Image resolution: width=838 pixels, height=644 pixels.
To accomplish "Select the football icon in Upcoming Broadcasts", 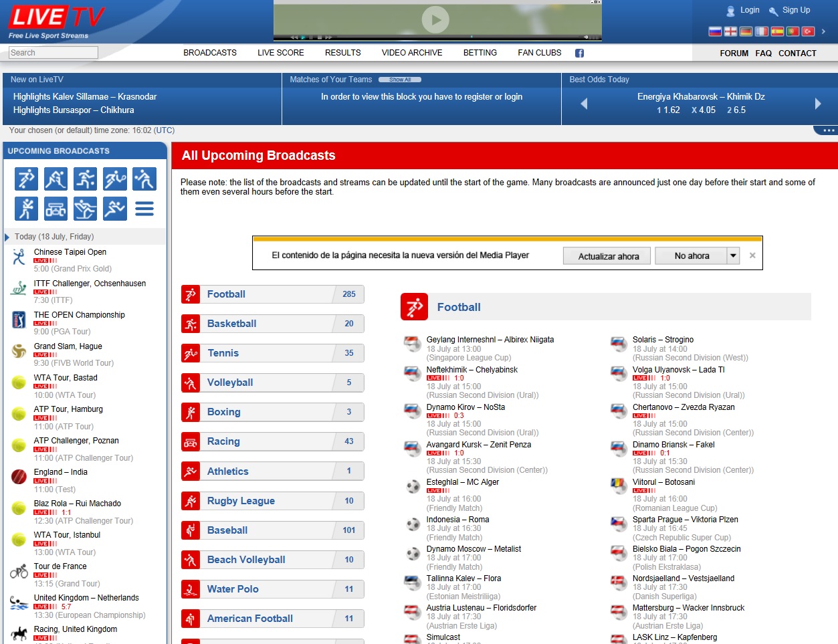I will click(26, 179).
